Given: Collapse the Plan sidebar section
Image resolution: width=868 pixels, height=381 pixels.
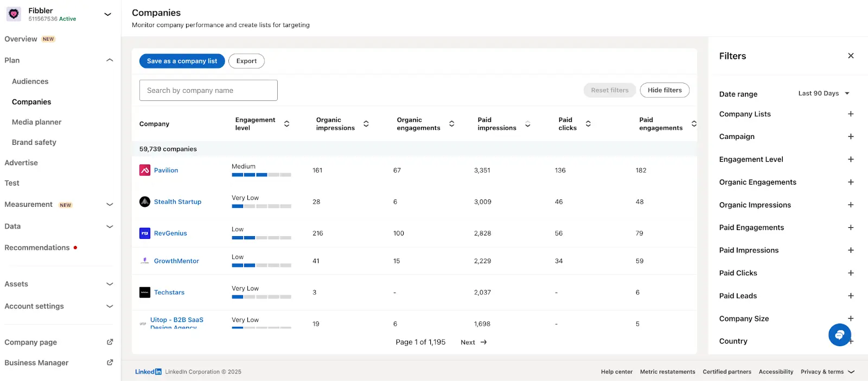Looking at the screenshot, I should coord(110,60).
